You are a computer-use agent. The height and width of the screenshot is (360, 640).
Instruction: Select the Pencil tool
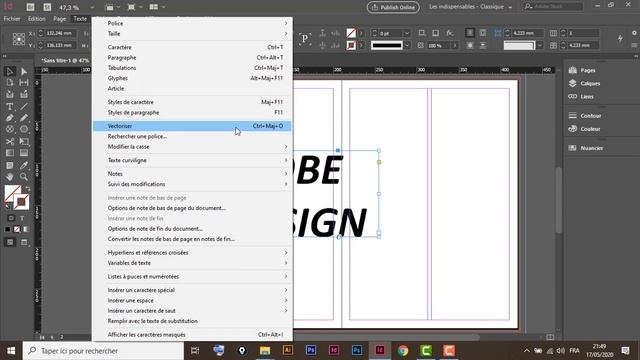click(24, 118)
